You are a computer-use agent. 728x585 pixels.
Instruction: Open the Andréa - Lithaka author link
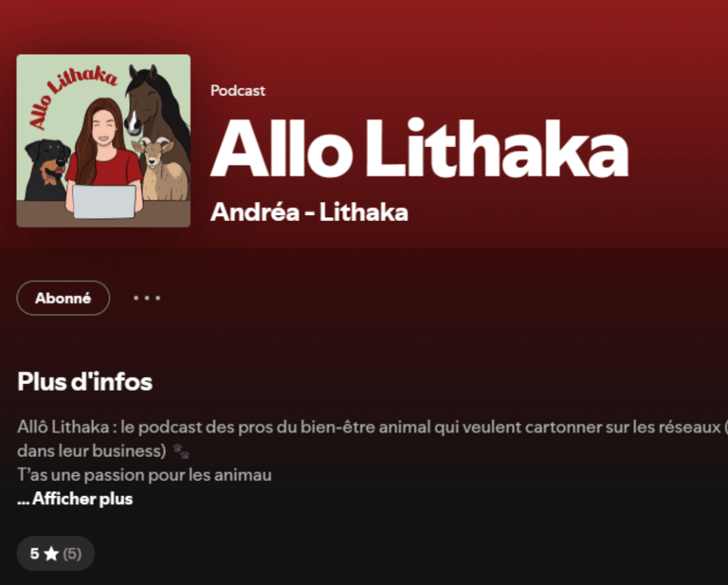click(x=309, y=212)
